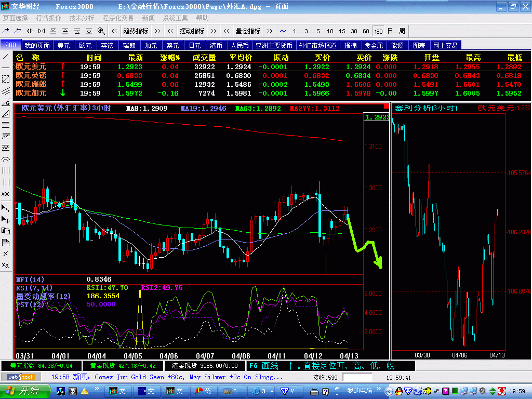The image size is (532, 399).
Task: Select the rectangle drawing tool in sidebar
Action: [x=6, y=79]
